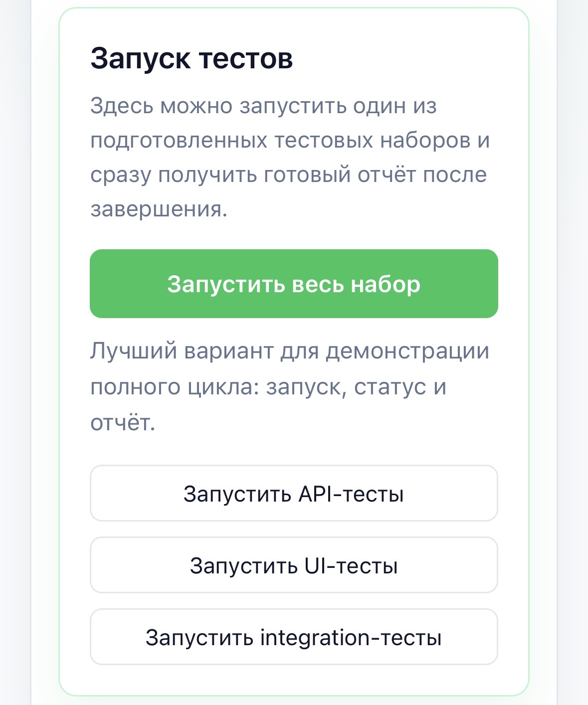Screen dimensions: 588x705
Task: Click the word "набор" on the green button
Action: pos(386,284)
